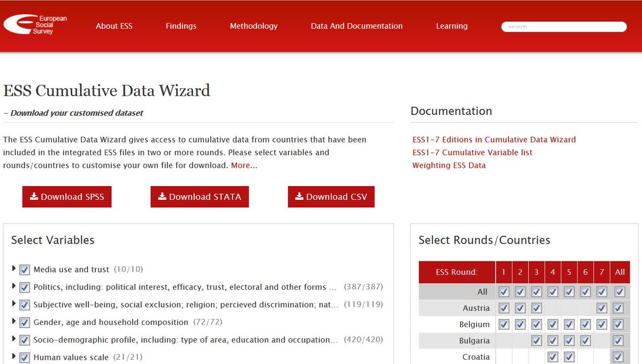
Task: Expand Media use and trust group
Action: (14, 269)
